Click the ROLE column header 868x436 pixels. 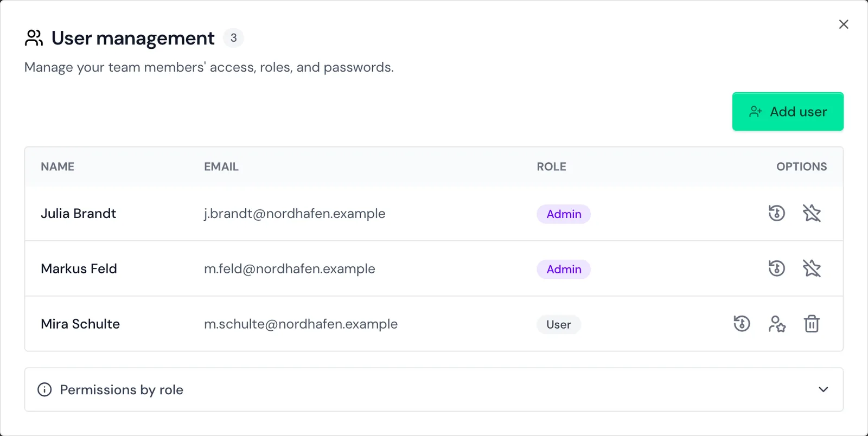click(x=551, y=166)
